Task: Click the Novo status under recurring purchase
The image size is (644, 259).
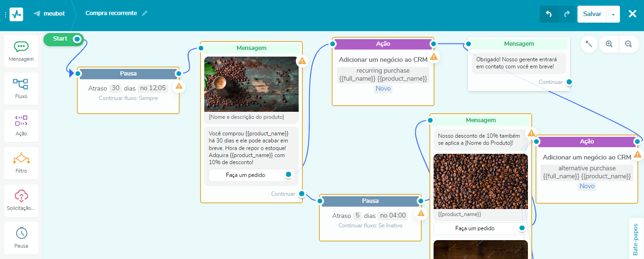Action: point(383,88)
